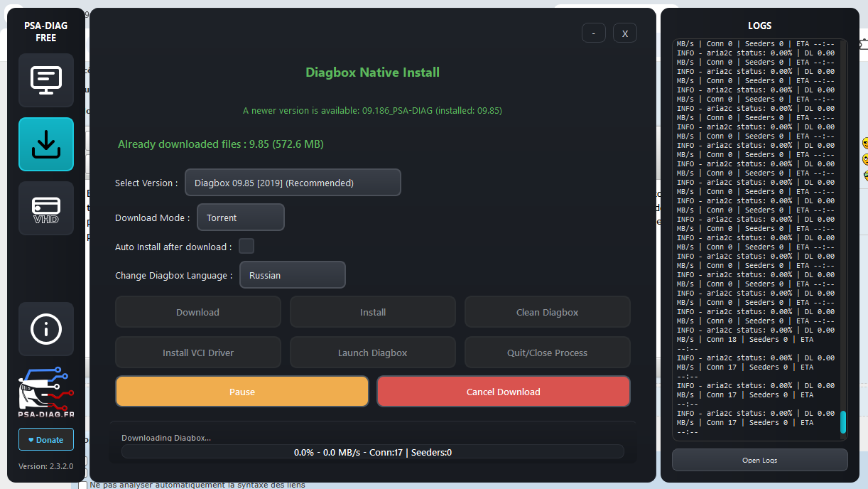Click the 'Downloading Diagbox...' status text
Image resolution: width=868 pixels, height=489 pixels.
point(166,438)
